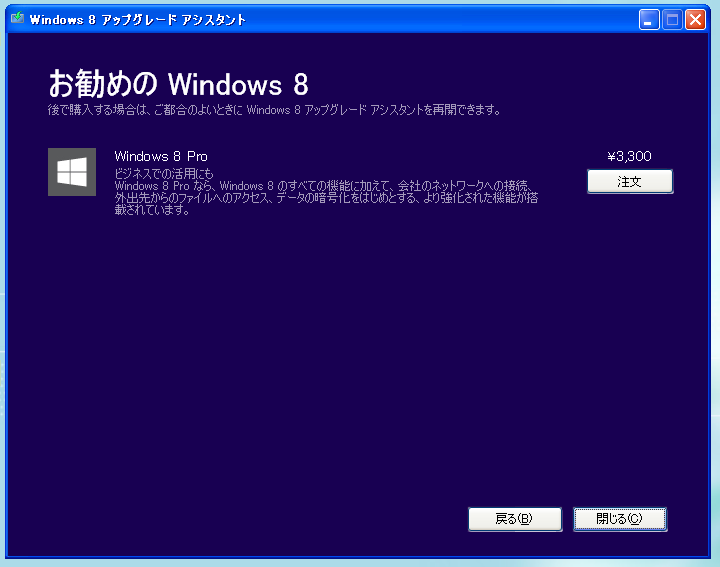
Task: Minimize the Upgrade Assistant window
Action: [649, 20]
